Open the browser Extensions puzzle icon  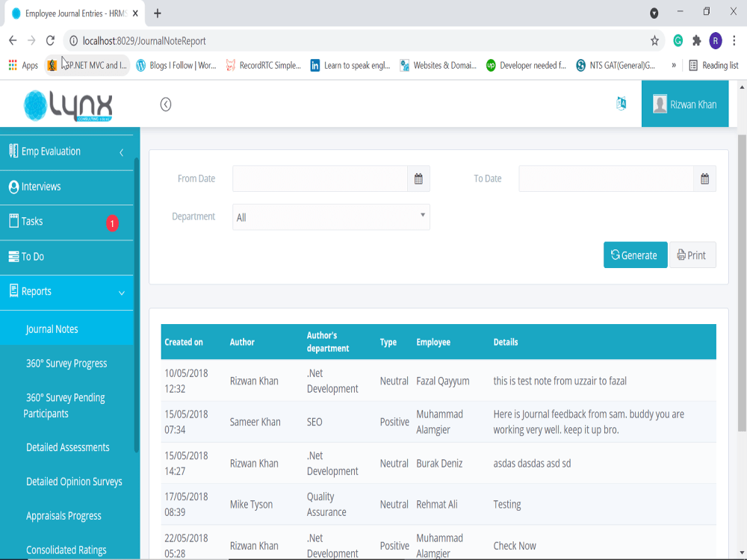(x=696, y=40)
